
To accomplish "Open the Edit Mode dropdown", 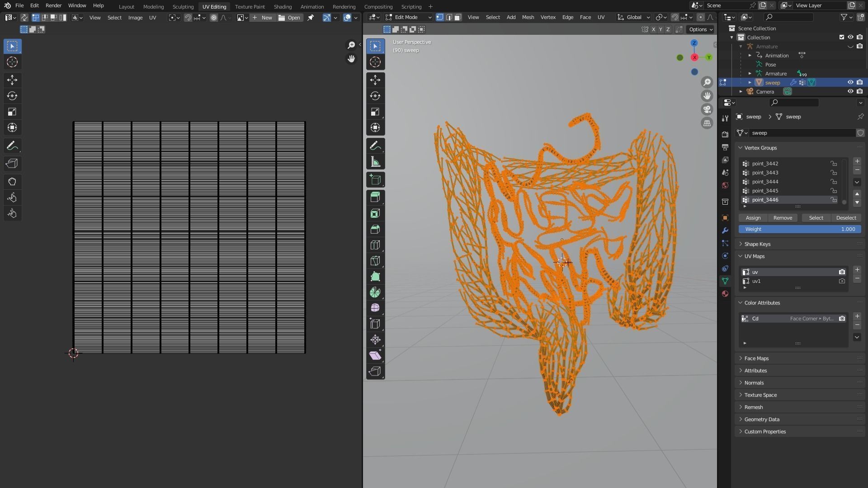I will (408, 17).
